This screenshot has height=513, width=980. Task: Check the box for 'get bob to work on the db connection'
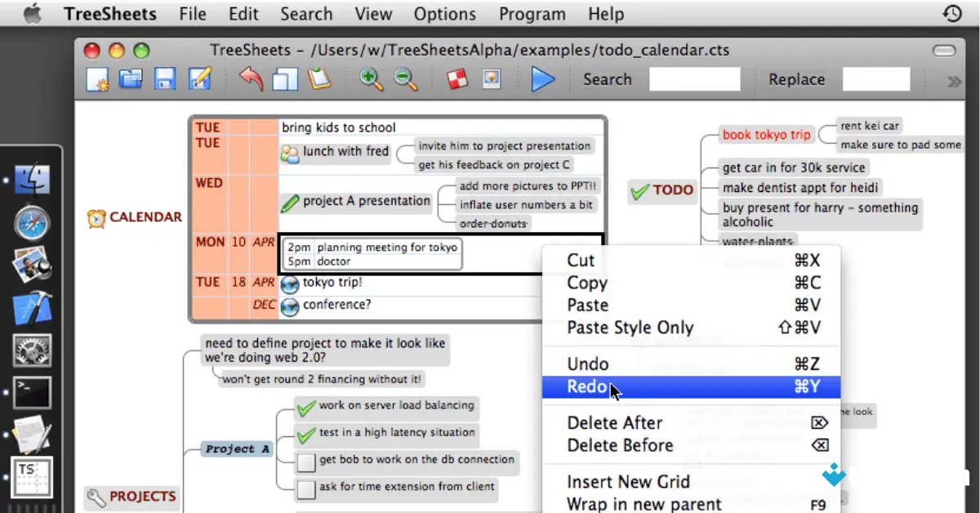coord(305,462)
